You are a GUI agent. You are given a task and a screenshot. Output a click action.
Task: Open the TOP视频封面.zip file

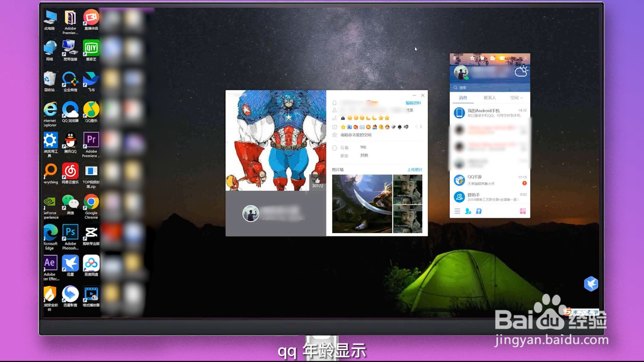(91, 176)
